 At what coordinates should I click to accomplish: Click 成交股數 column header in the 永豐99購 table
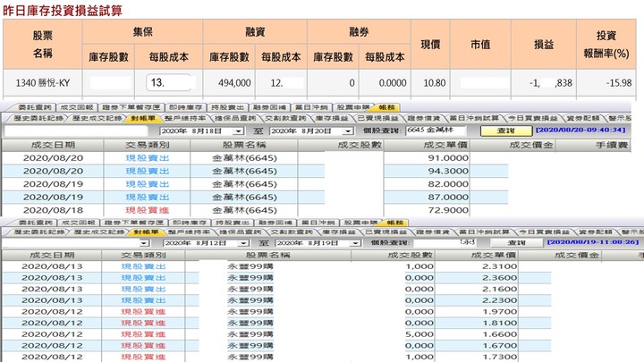(393, 255)
